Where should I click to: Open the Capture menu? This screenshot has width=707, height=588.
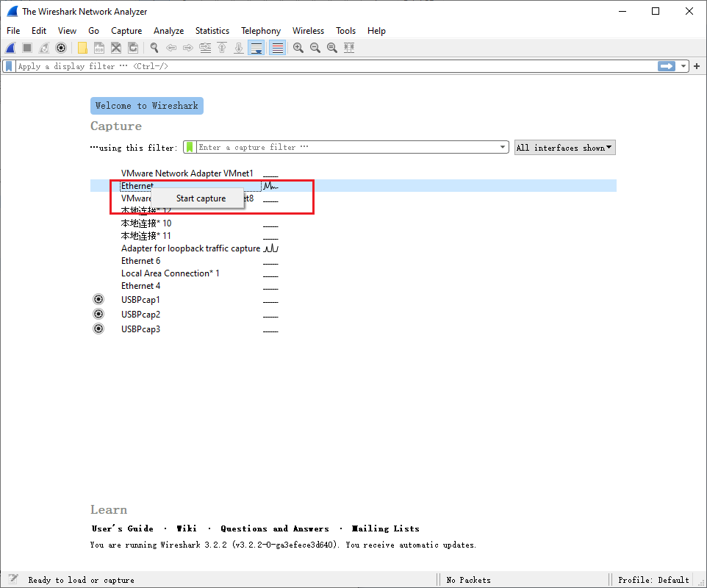coord(126,31)
